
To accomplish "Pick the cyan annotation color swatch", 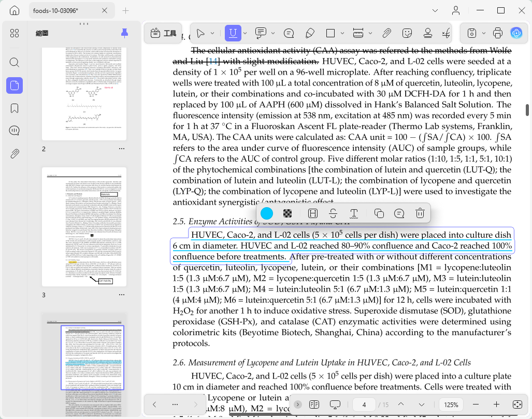I will tap(267, 213).
